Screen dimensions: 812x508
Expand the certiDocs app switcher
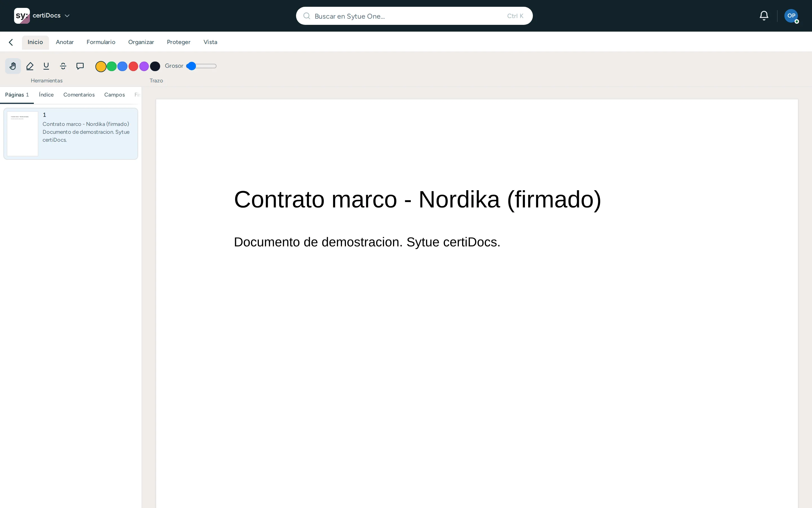click(x=51, y=16)
